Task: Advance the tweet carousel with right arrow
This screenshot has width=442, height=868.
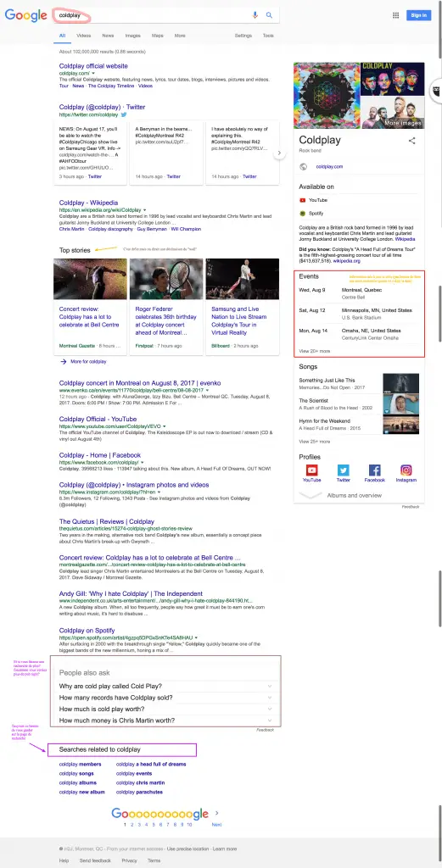Action: 279,153
